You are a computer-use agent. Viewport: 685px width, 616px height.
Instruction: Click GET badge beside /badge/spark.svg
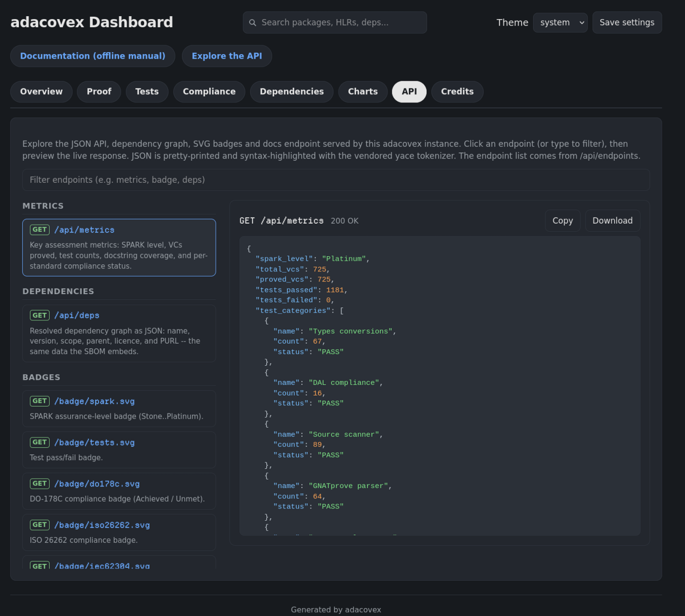tap(40, 401)
